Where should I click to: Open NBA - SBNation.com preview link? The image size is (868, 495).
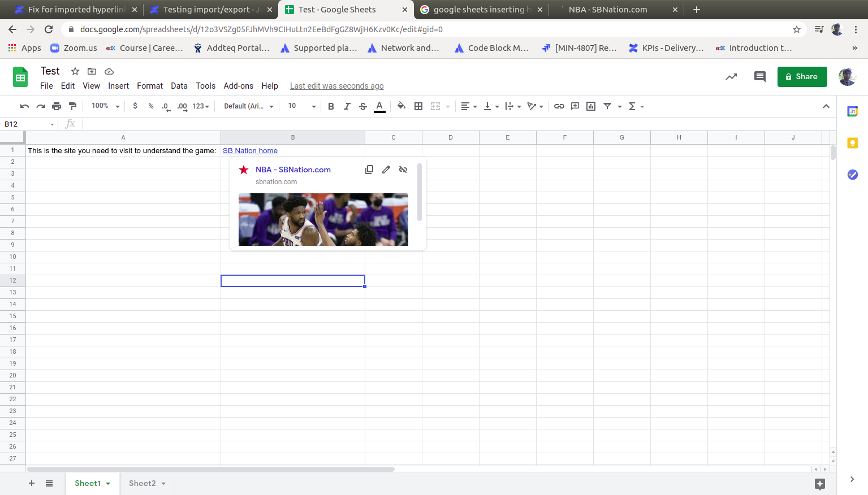293,170
